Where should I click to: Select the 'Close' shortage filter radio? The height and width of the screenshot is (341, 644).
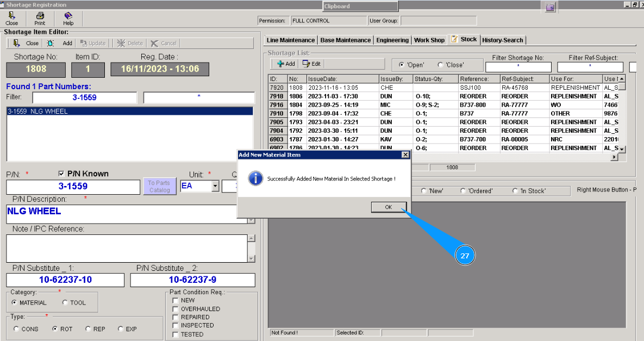(x=440, y=65)
